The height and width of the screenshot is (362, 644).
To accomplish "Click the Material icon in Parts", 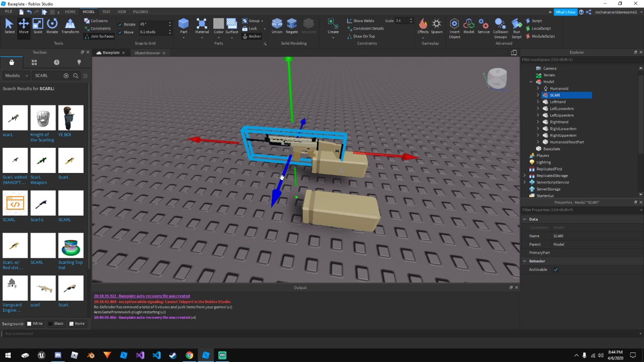I will (202, 24).
